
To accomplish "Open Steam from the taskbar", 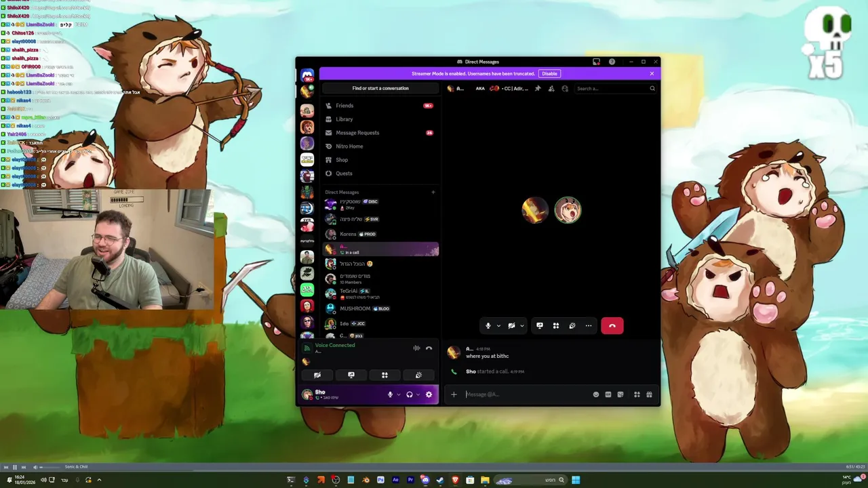I will (440, 480).
